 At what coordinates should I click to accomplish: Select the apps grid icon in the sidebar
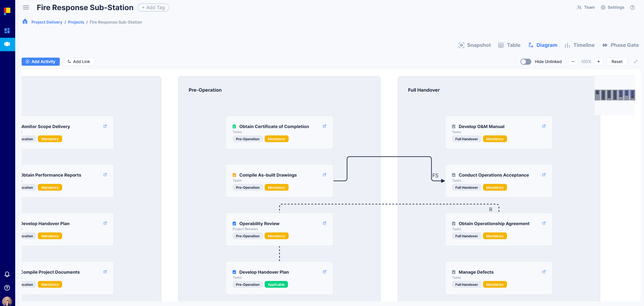tap(7, 31)
